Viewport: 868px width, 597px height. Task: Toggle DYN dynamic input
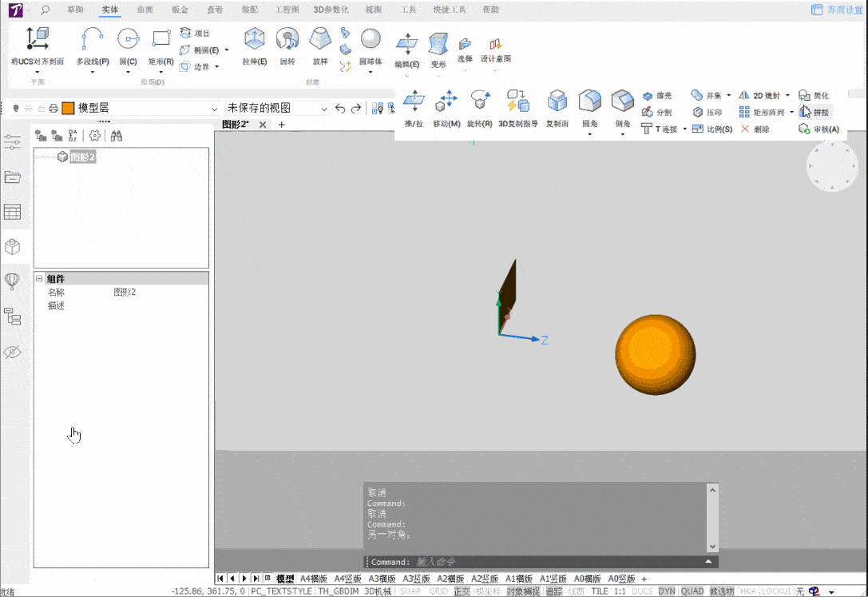[x=667, y=591]
